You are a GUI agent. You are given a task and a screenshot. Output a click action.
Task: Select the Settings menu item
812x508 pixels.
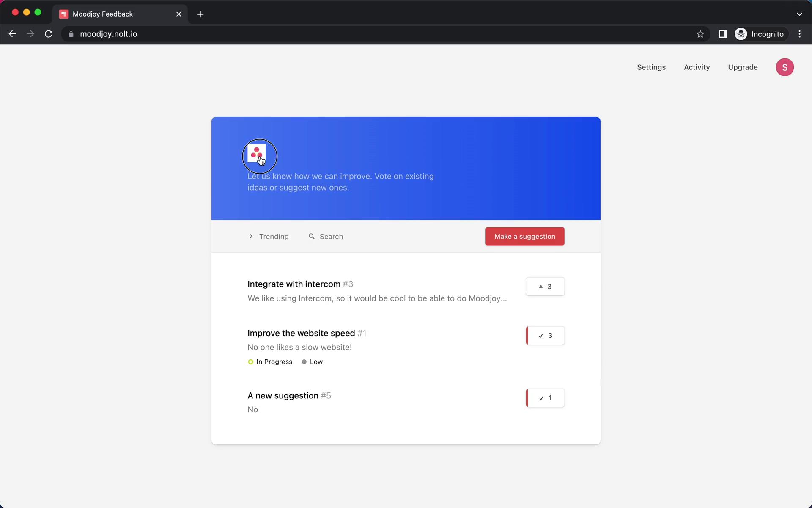[650, 67]
